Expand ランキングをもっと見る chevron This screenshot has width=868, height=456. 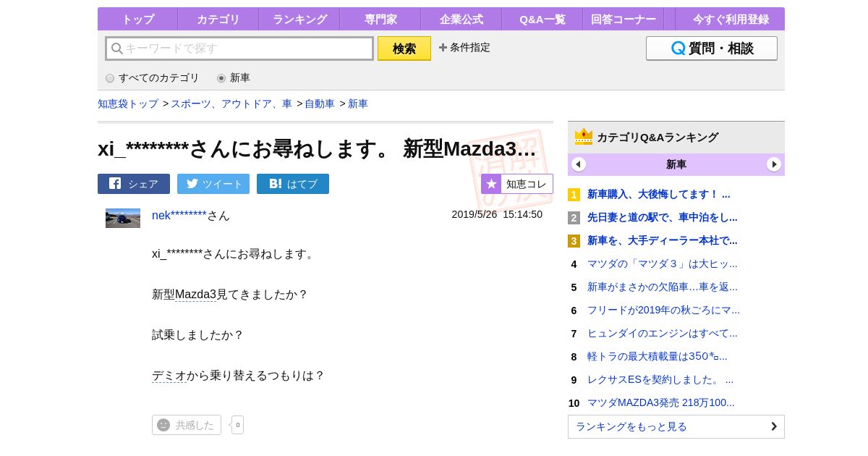point(774,426)
